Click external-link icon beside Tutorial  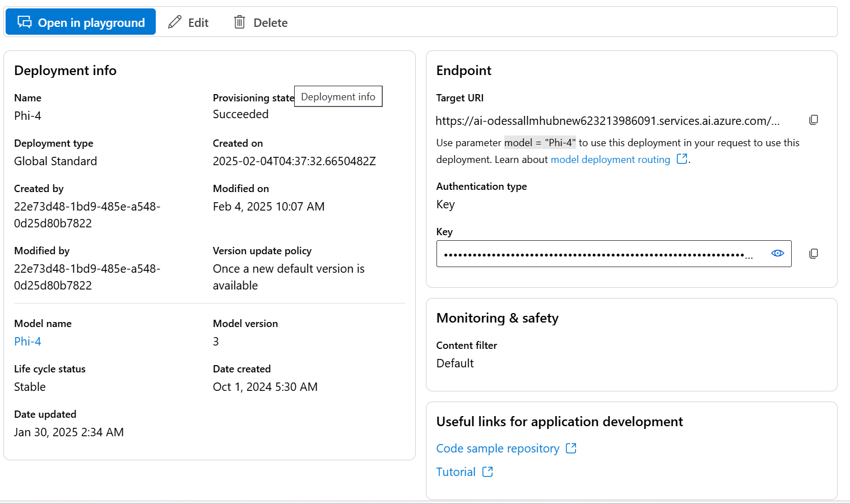tap(487, 472)
